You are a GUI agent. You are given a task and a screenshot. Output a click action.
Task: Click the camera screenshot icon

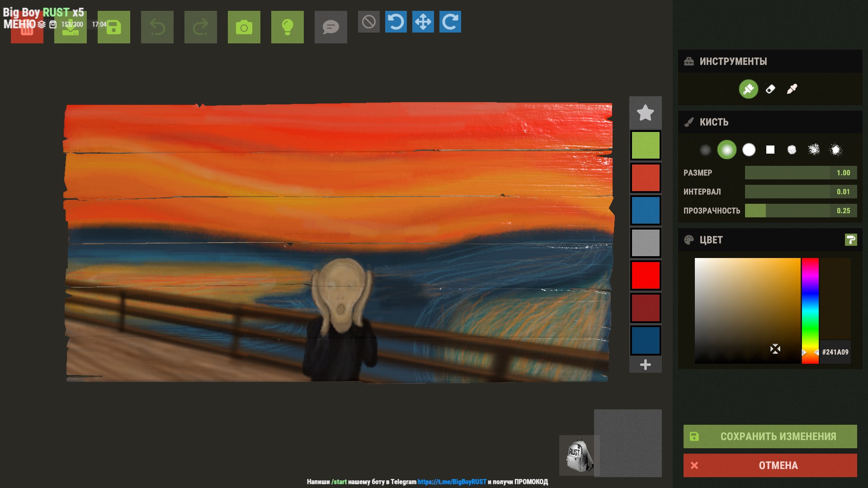(x=244, y=28)
